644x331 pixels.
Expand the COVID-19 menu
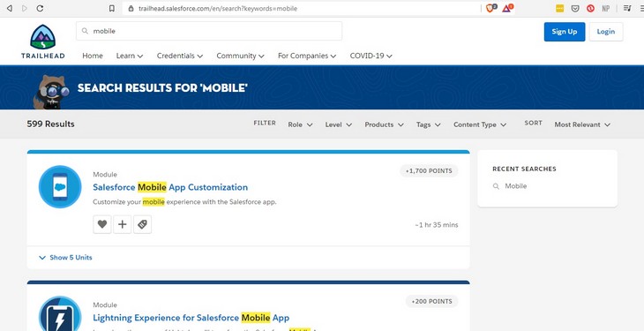click(x=371, y=56)
